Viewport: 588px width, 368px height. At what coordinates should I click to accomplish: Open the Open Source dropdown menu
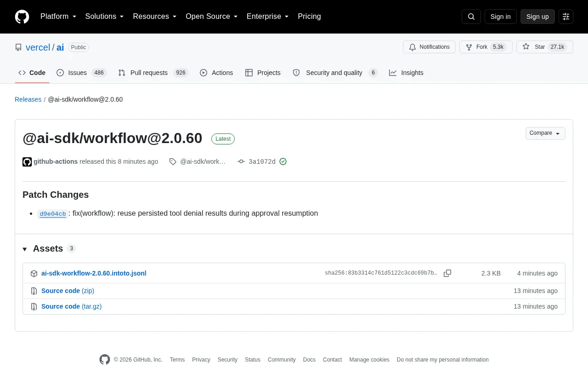click(212, 17)
